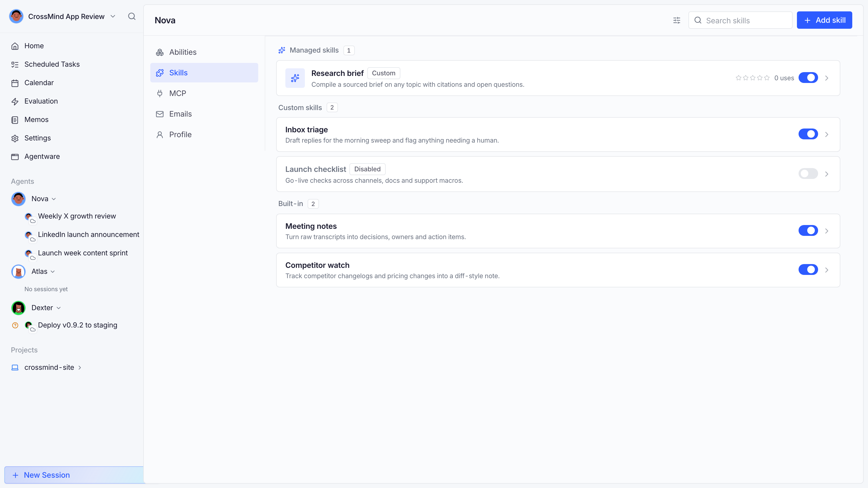This screenshot has width=868, height=488.
Task: Toggle off Meeting notes skill
Action: (x=808, y=231)
